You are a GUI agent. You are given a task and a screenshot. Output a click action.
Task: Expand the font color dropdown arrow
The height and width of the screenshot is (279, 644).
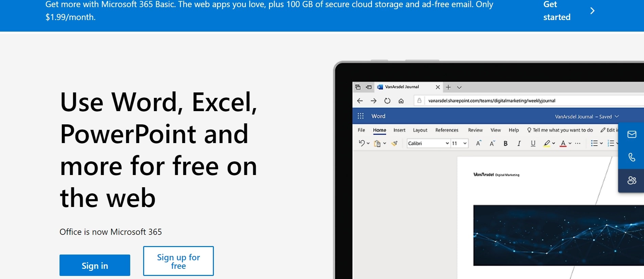[x=570, y=143]
